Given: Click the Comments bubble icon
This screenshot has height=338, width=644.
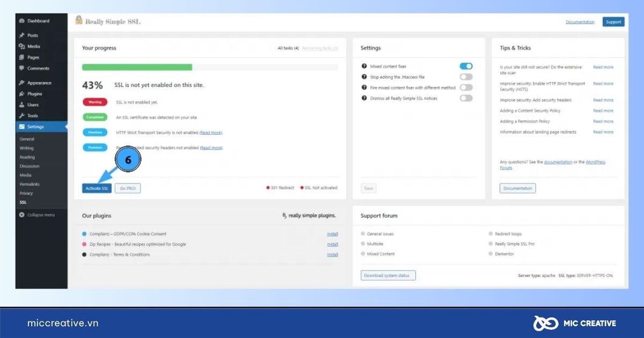Looking at the screenshot, I should click(22, 69).
